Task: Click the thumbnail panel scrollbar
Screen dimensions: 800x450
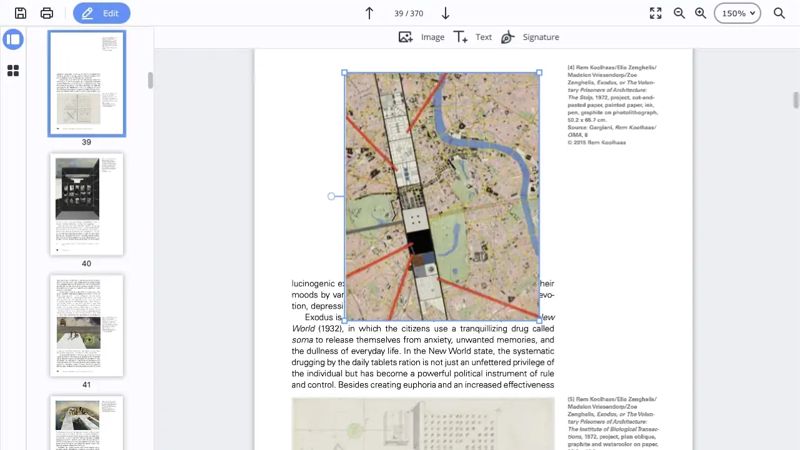Action: point(150,80)
